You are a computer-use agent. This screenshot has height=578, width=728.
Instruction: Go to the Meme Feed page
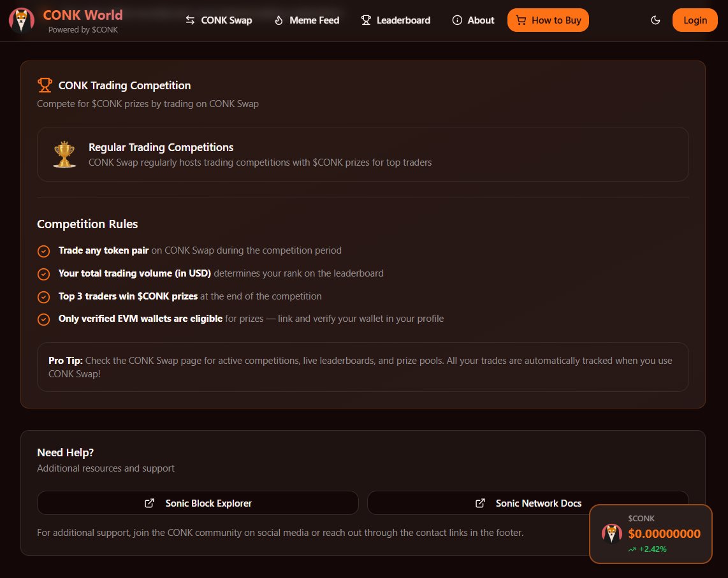307,20
